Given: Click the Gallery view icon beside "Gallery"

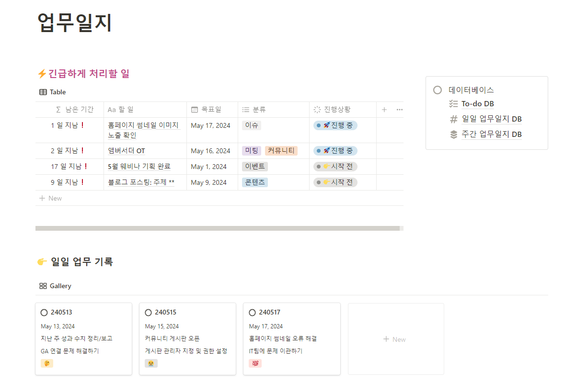Looking at the screenshot, I should (x=43, y=286).
